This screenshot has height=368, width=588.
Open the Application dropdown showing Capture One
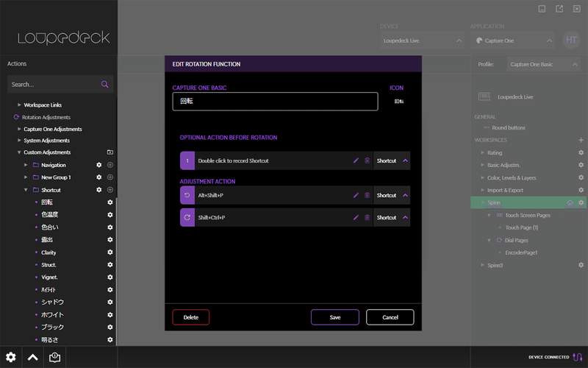click(512, 40)
